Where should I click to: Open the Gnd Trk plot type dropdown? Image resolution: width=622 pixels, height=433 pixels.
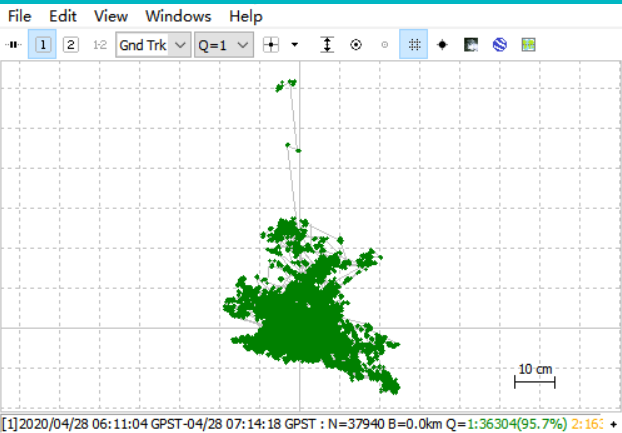[153, 45]
